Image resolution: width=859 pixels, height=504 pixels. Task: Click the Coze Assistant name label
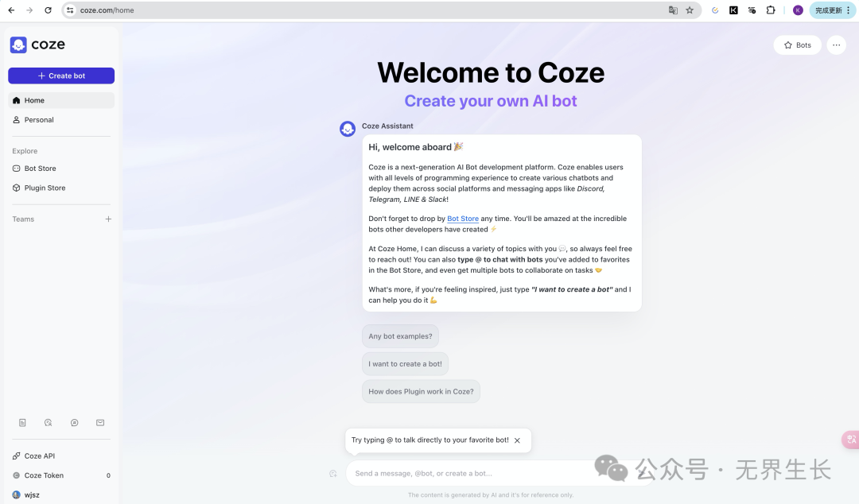tap(387, 126)
